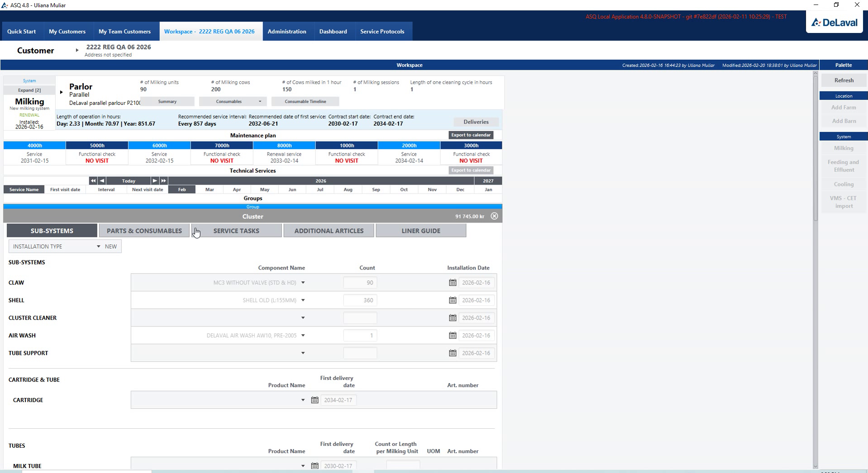Open the Consumables dropdown button
This screenshot has height=473, width=868.
click(233, 102)
